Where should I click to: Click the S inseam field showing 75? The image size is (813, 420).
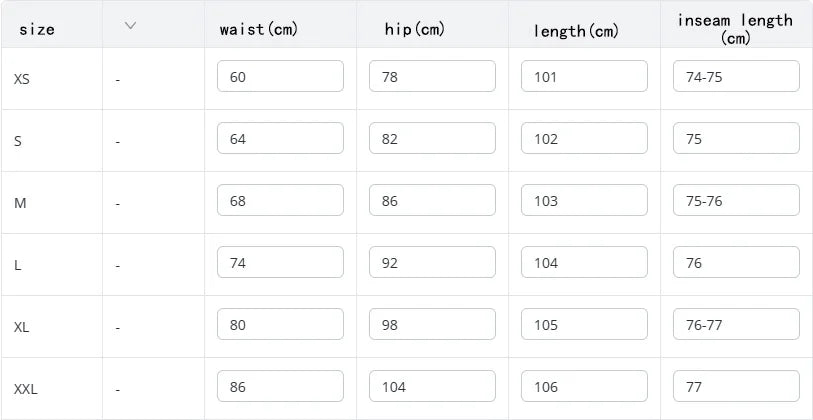point(736,139)
